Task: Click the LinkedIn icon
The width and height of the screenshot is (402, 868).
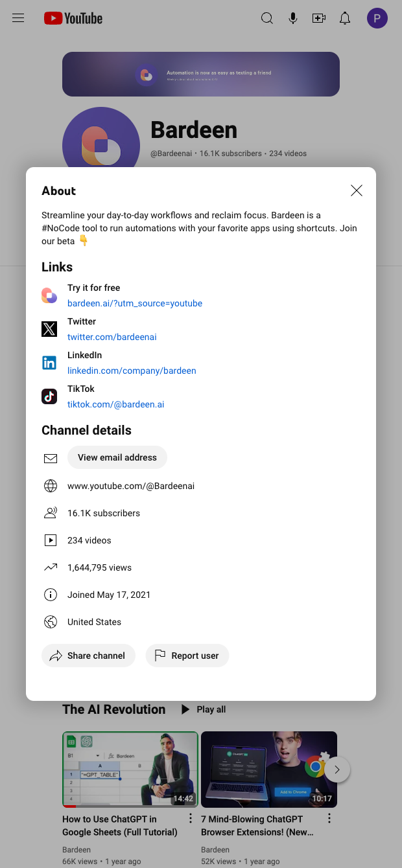Action: pos(49,362)
